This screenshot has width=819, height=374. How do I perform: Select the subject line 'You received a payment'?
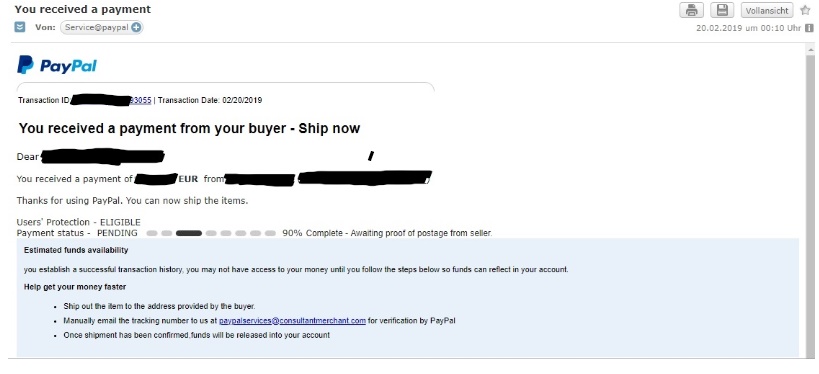pos(83,9)
